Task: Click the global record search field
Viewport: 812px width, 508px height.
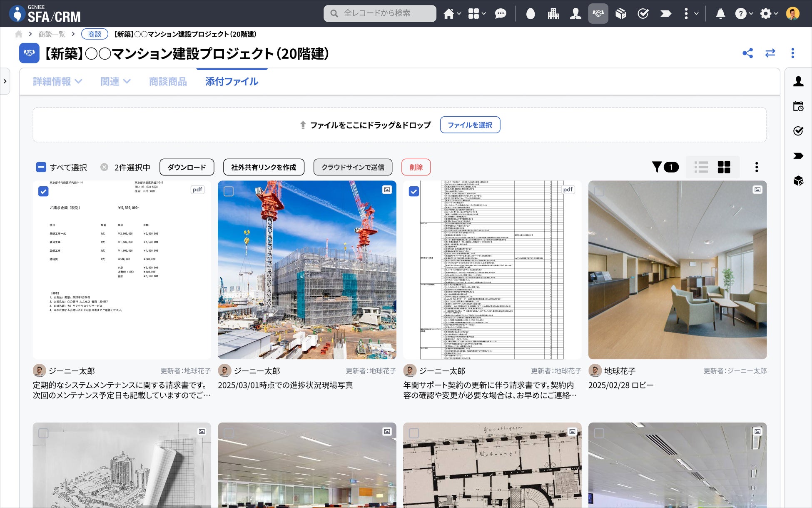Action: pyautogui.click(x=380, y=13)
